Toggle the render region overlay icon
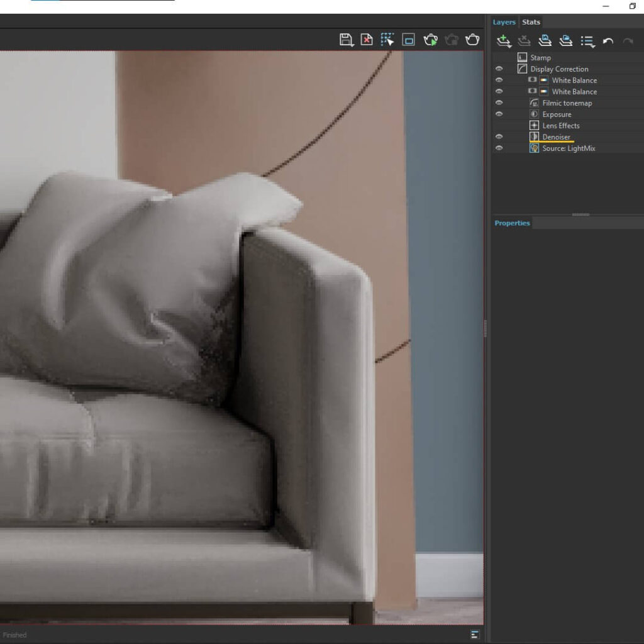 [409, 39]
